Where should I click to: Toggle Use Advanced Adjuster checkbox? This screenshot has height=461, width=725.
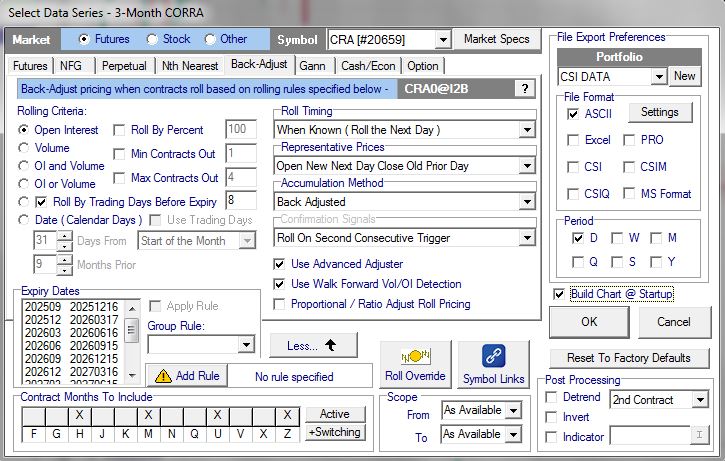(x=281, y=264)
